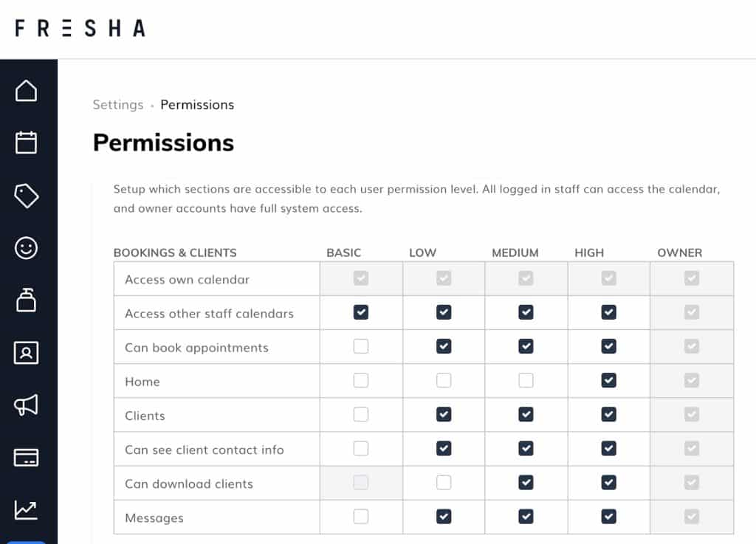This screenshot has height=544, width=756.
Task: Open Marketing via the megaphone icon
Action: coord(27,405)
